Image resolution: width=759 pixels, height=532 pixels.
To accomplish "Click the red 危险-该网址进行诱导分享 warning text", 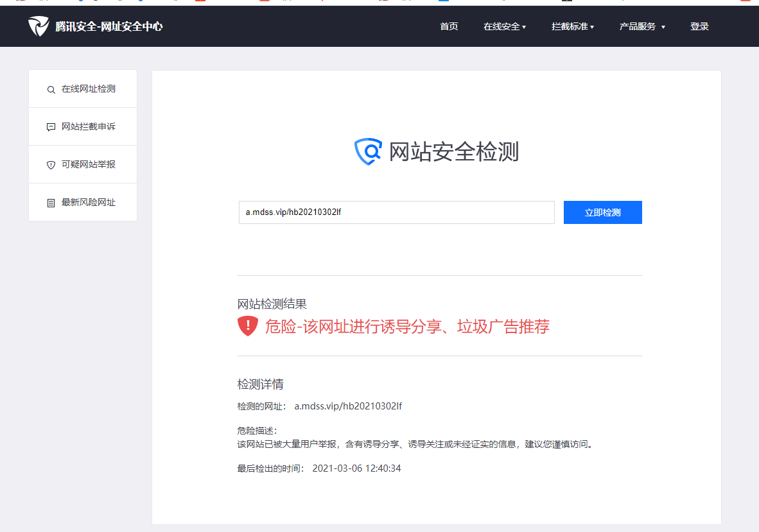I will (407, 327).
